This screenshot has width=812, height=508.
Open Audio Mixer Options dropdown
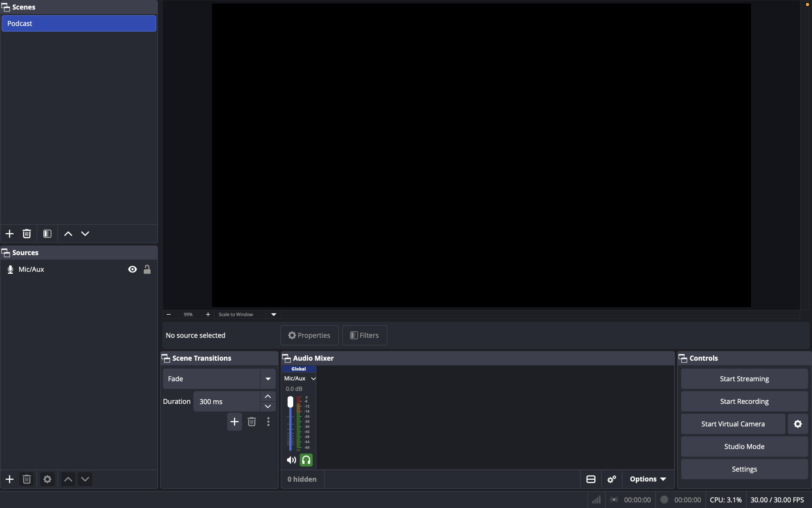tap(648, 479)
